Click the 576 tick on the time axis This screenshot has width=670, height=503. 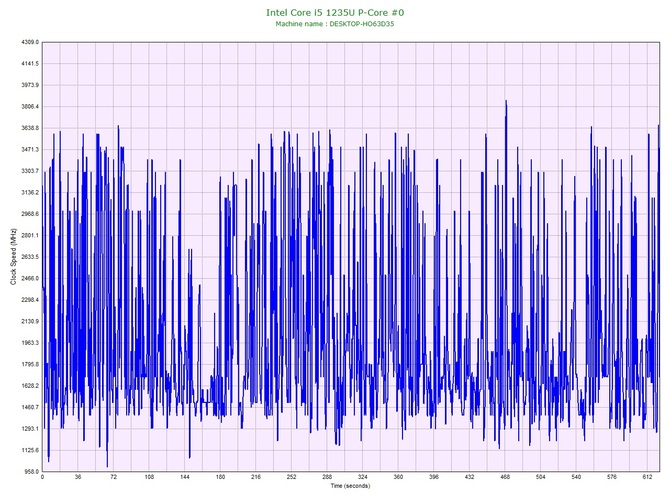point(612,477)
